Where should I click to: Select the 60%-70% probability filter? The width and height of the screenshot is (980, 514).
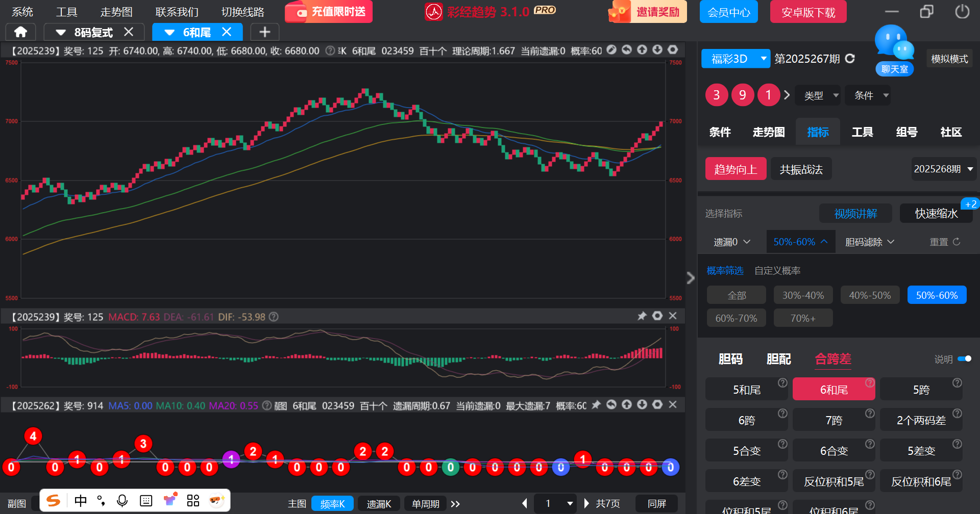coord(736,318)
